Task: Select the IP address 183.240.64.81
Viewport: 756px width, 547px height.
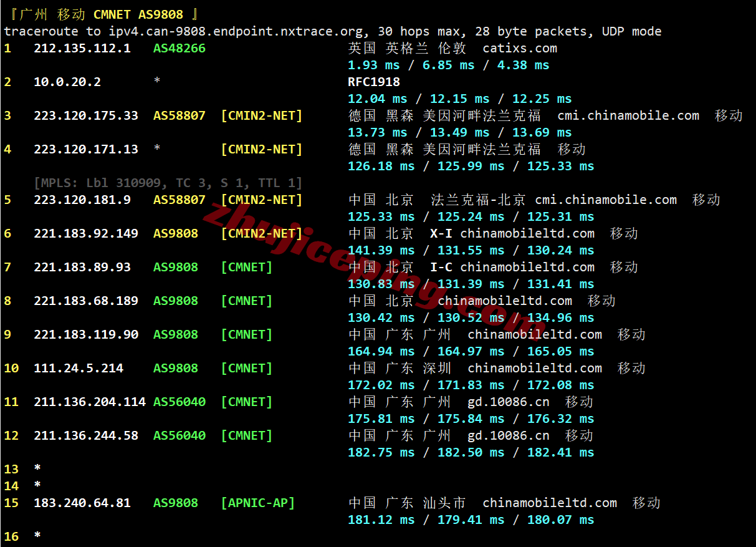Action: (82, 503)
